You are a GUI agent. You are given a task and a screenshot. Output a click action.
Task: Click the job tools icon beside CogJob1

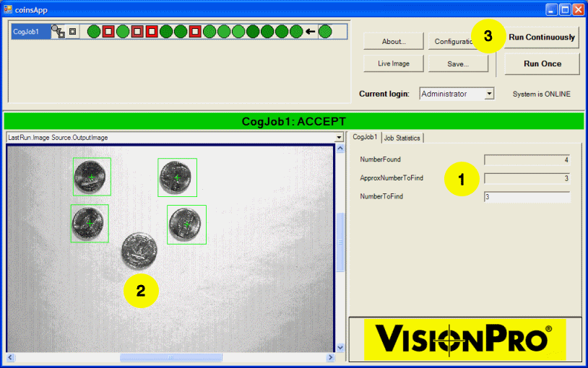[x=58, y=31]
